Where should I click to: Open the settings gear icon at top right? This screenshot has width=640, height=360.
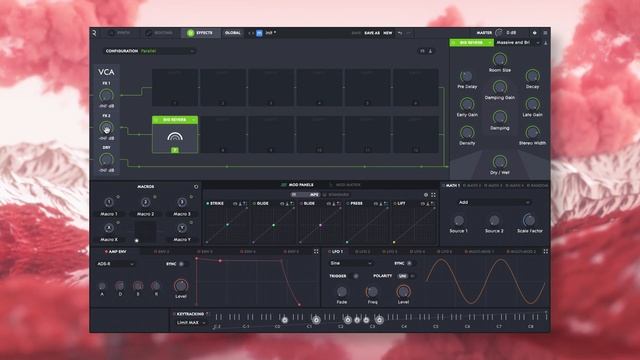tap(535, 33)
